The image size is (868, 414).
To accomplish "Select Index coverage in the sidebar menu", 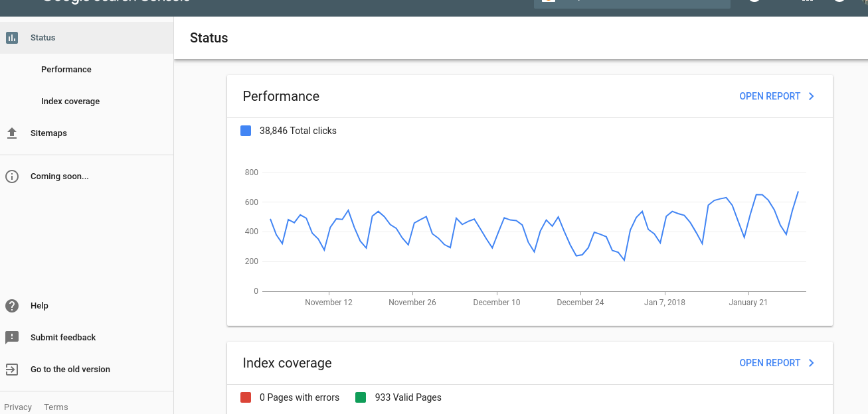I will click(x=70, y=102).
